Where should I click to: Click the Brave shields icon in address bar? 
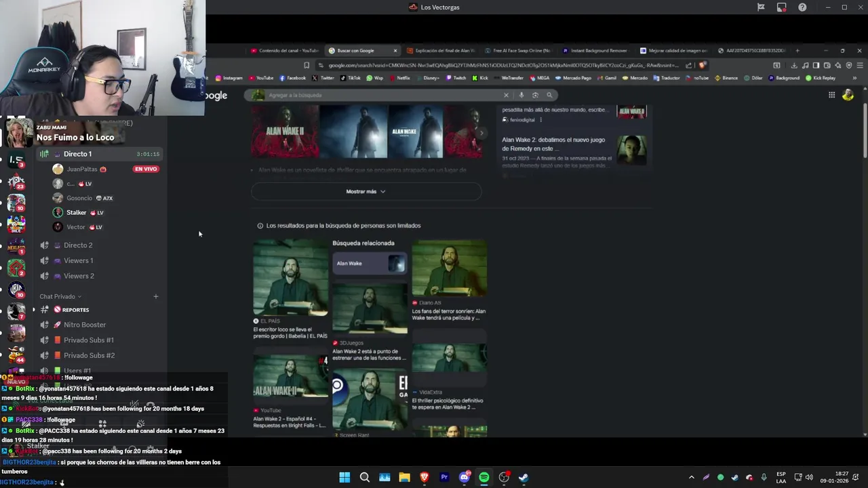[x=703, y=65]
